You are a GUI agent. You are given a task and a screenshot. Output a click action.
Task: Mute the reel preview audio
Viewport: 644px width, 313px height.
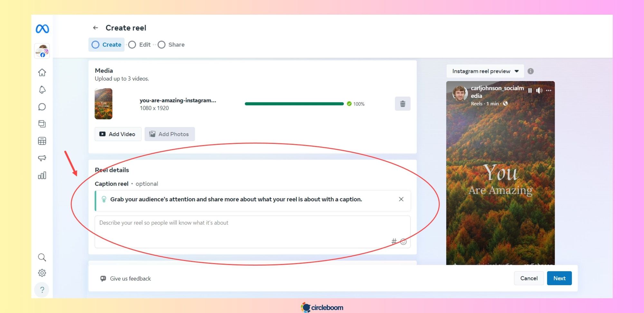click(539, 91)
